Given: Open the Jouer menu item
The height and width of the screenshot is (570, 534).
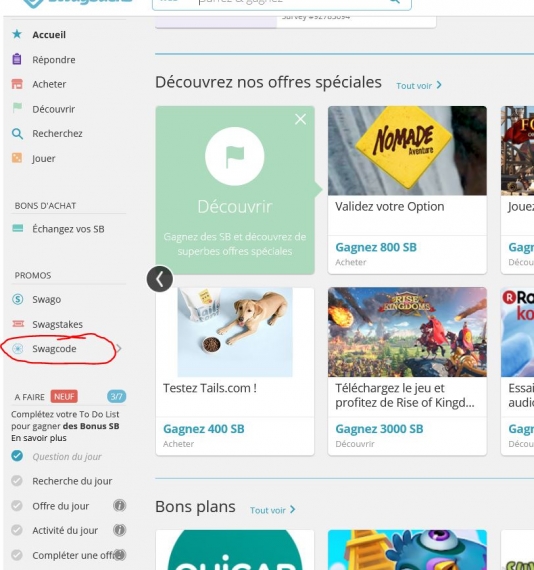Looking at the screenshot, I should click(x=44, y=158).
